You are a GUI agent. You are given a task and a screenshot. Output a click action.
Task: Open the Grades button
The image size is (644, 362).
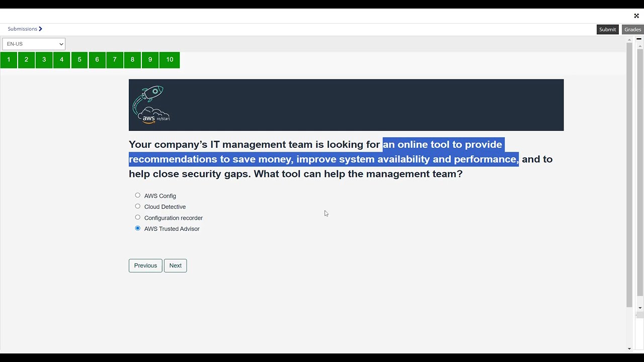(632, 29)
